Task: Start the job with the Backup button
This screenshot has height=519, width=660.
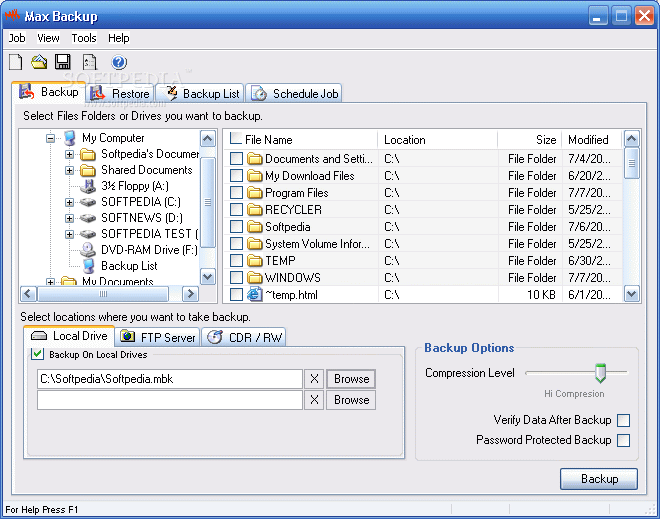Action: pos(599,479)
